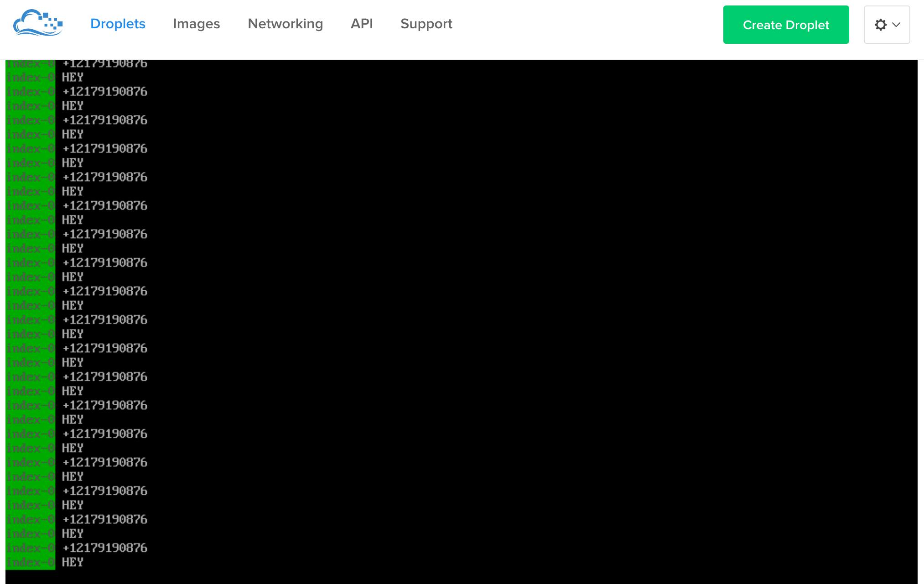The image size is (924, 586).
Task: Navigate to the API page
Action: click(362, 24)
